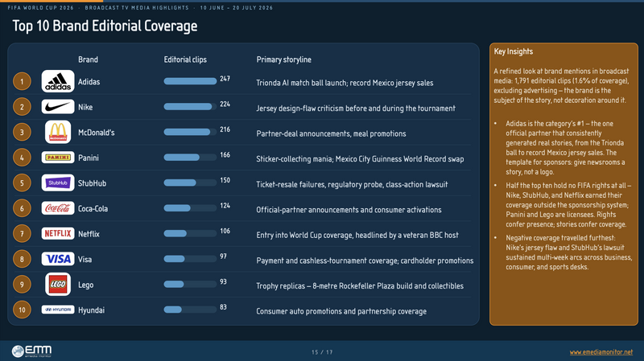Click the EMM globe logo in footer

coord(31,351)
